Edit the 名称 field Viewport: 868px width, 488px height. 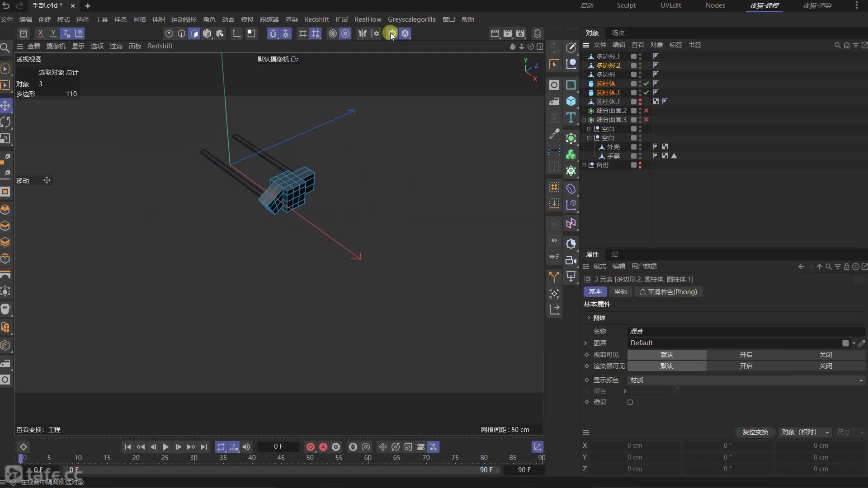746,331
